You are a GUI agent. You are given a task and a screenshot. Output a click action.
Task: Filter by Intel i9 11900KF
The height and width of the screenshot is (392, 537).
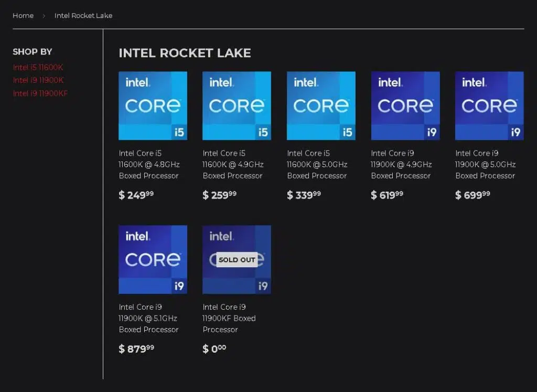point(40,93)
